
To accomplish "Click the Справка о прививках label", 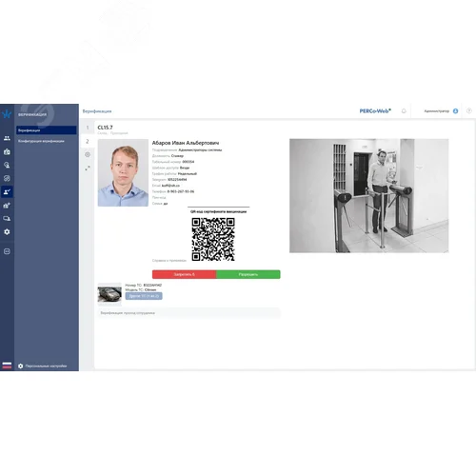I will [169, 261].
